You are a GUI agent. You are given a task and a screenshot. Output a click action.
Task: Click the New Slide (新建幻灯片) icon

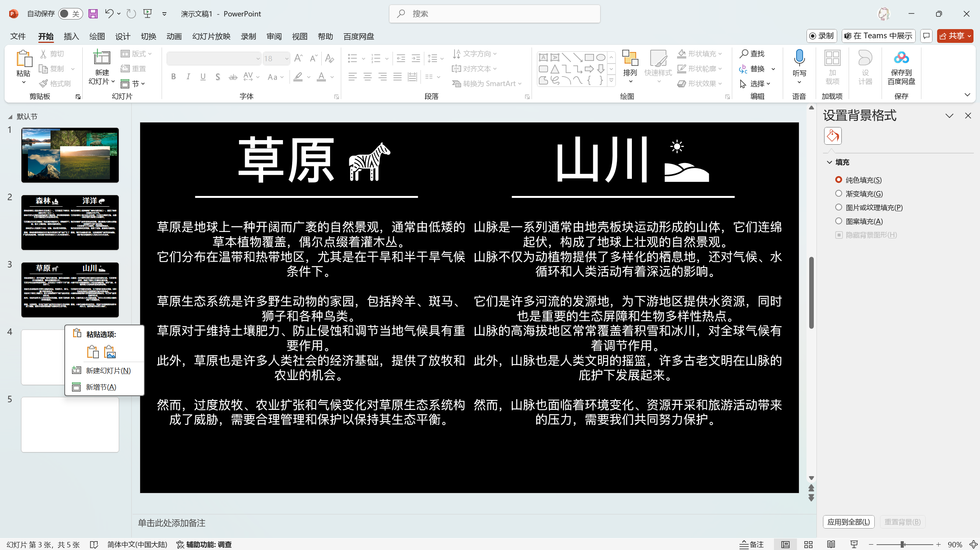coord(102,58)
